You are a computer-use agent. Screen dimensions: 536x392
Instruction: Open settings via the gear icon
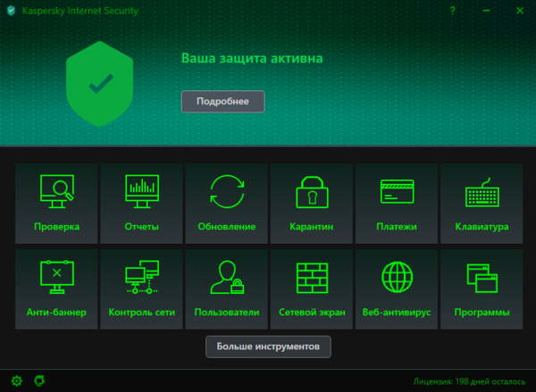click(x=16, y=380)
